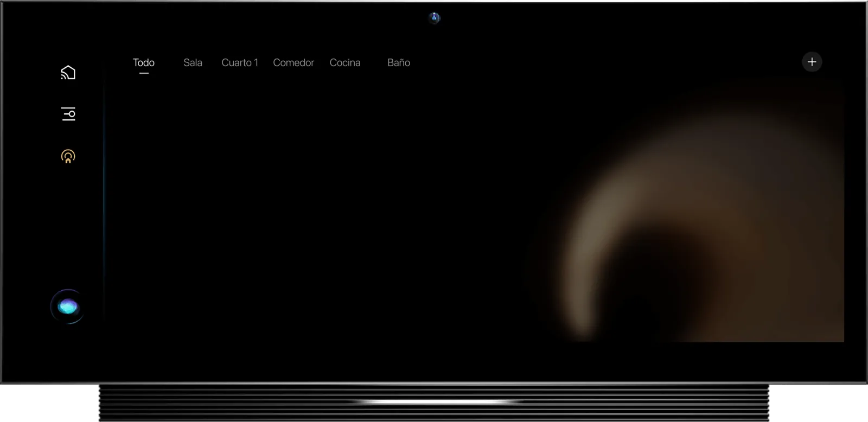Activate the voice assistant orb
This screenshot has width=868, height=422.
tap(68, 306)
